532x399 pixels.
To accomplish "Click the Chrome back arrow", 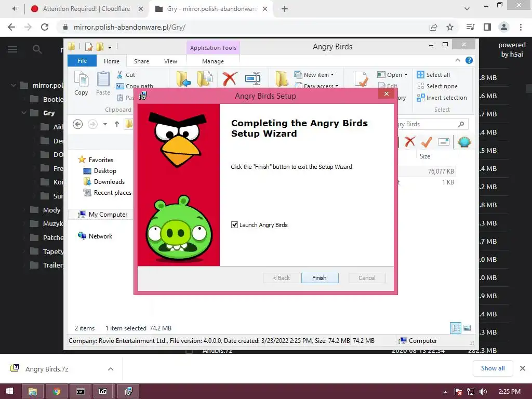I will 11,27.
